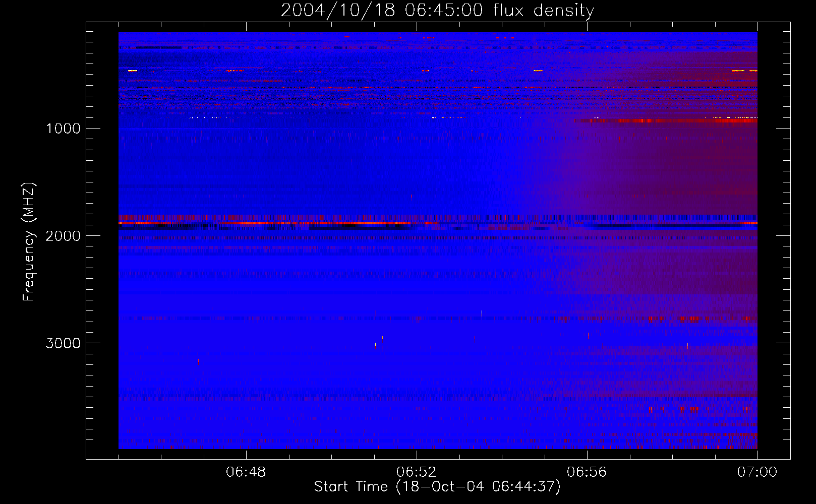Click the 2000 frequency tick label
This screenshot has height=504, width=816.
point(63,236)
